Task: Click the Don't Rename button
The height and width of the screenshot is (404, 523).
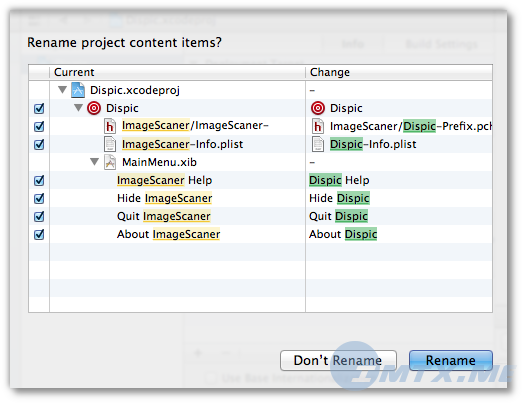Action: pyautogui.click(x=338, y=360)
